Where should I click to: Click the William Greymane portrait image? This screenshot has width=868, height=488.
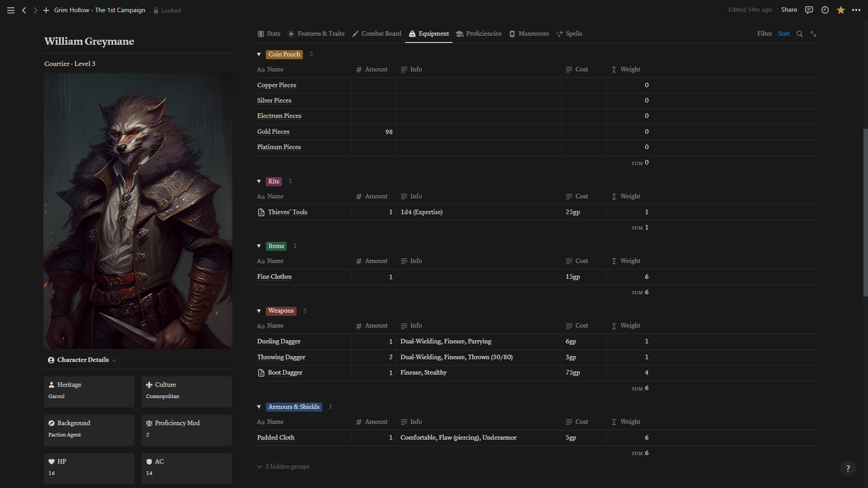point(138,211)
